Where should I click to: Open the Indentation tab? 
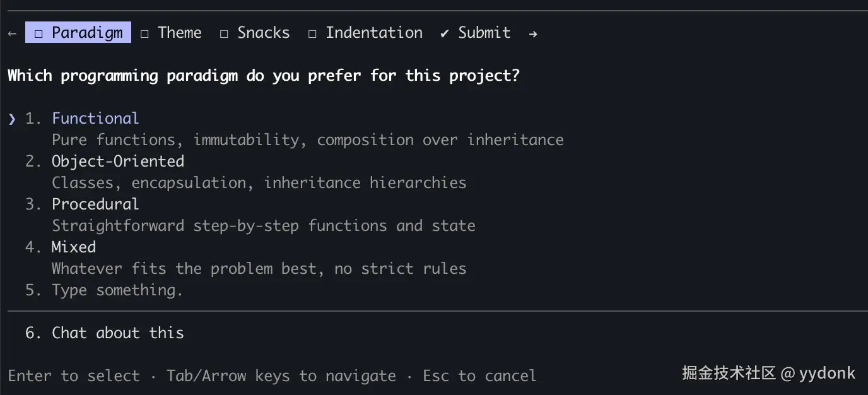pyautogui.click(x=374, y=33)
